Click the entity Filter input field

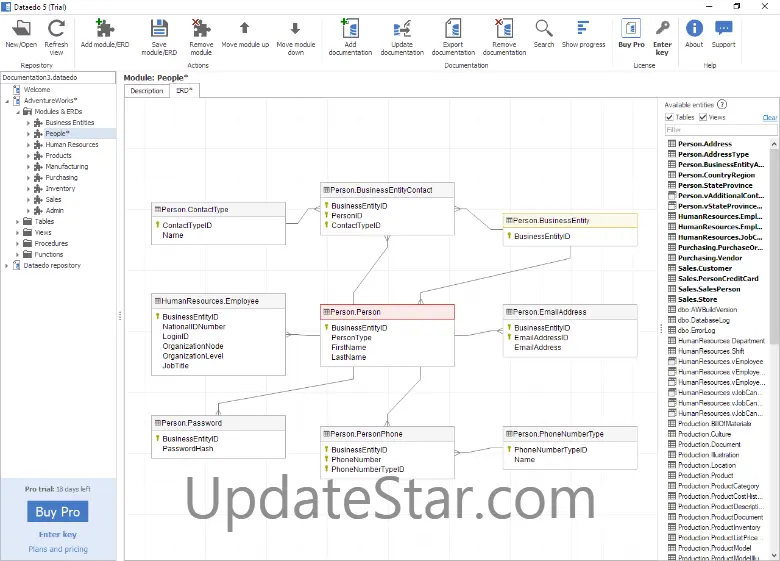coord(721,130)
